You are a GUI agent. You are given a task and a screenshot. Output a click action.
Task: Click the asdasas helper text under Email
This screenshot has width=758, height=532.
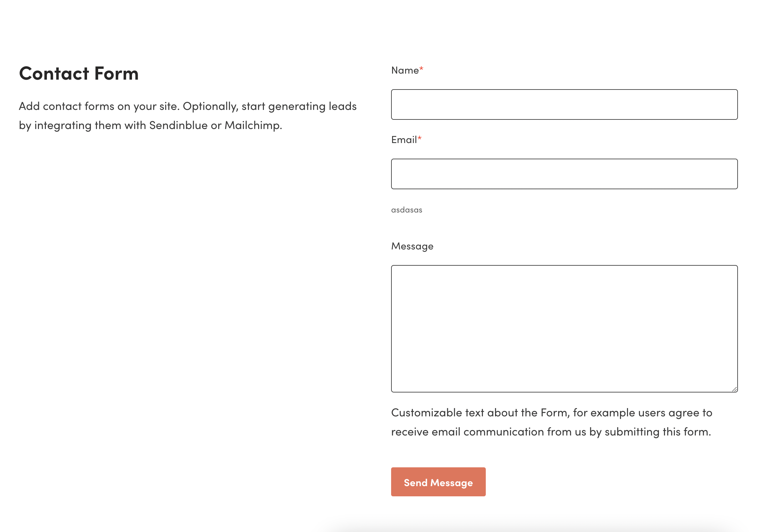[x=407, y=209]
